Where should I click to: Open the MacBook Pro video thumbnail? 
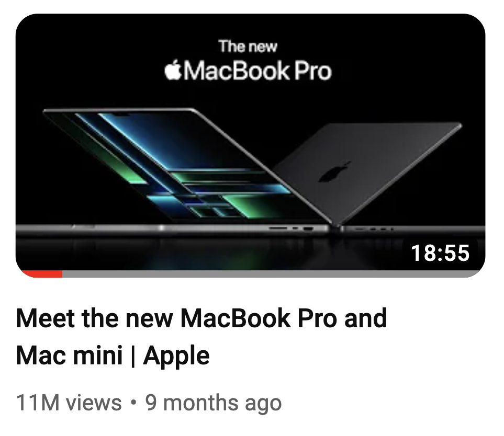tap(250, 145)
